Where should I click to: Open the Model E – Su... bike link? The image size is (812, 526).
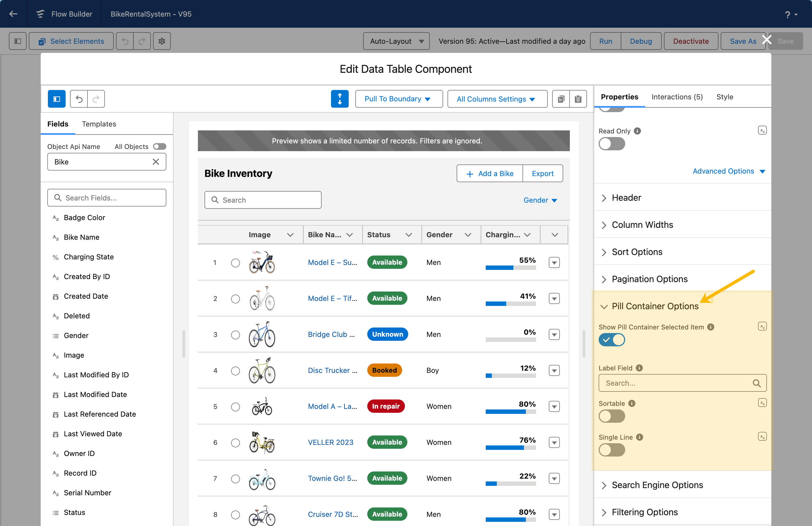(332, 262)
